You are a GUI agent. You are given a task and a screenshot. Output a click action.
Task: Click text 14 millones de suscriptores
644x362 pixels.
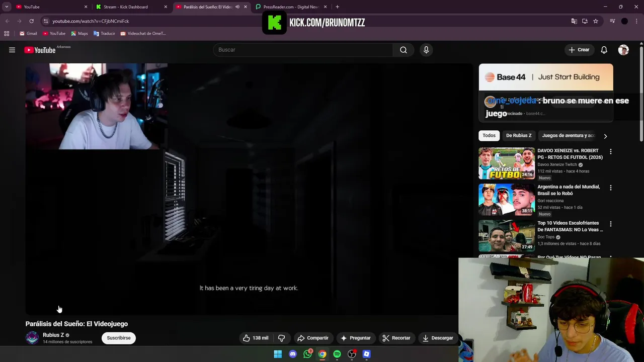[x=67, y=342]
